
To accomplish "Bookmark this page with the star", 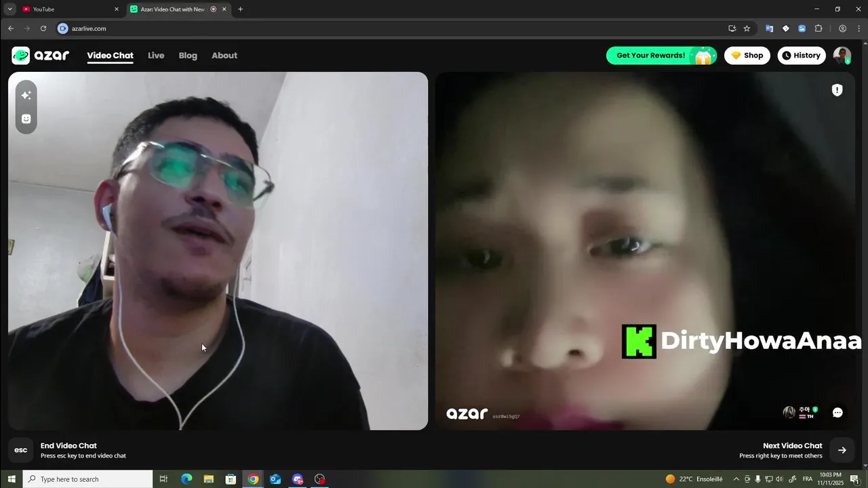I will (x=747, y=28).
